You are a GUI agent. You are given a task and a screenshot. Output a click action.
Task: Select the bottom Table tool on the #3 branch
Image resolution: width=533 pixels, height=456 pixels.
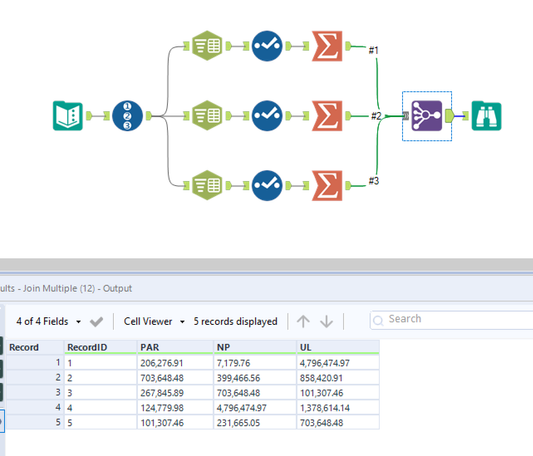tap(207, 185)
